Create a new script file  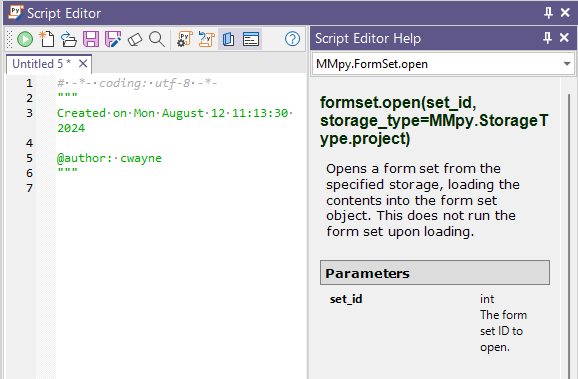point(47,39)
